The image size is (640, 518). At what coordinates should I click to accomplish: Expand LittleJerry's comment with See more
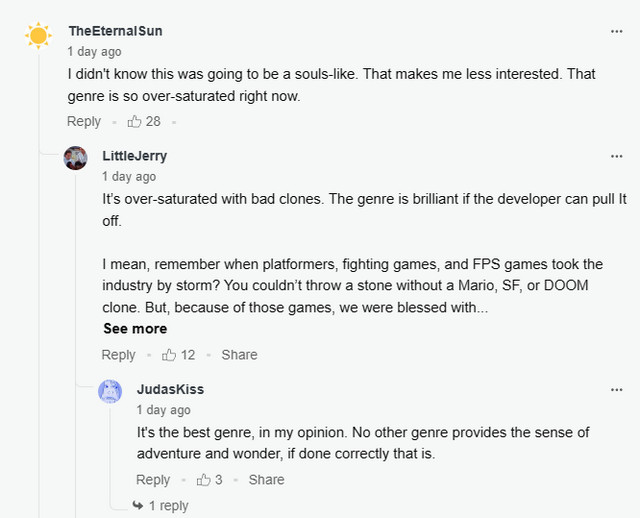coord(135,329)
